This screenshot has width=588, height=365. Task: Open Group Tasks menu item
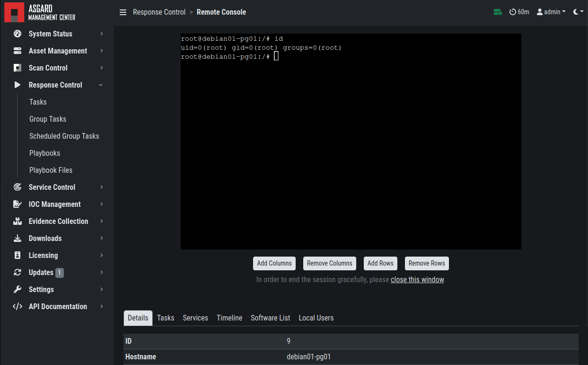48,119
